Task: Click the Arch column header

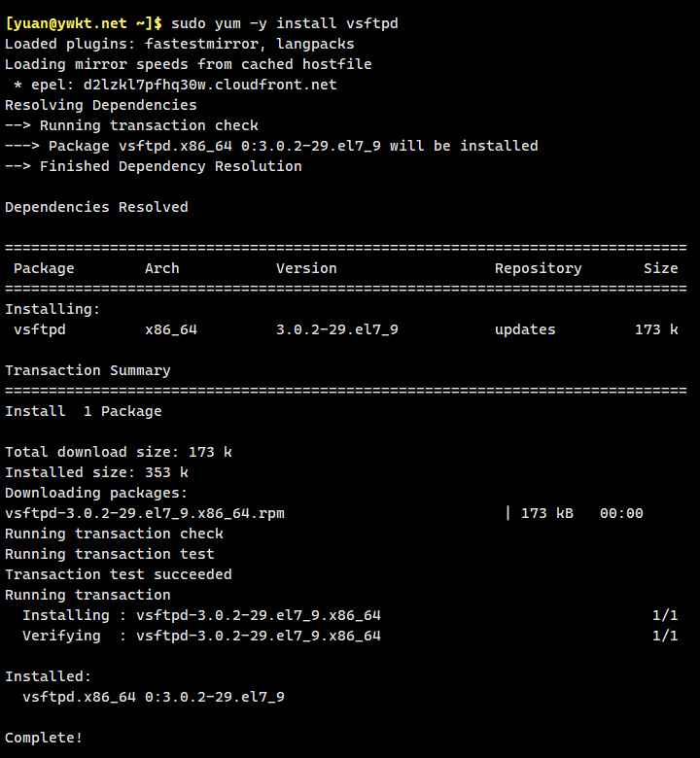Action: [x=162, y=268]
